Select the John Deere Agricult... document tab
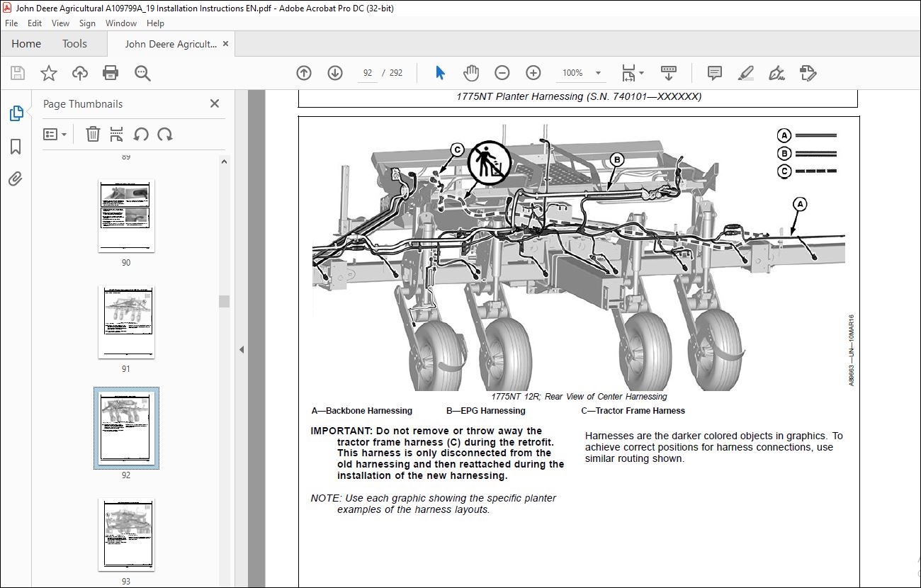921x588 pixels. click(171, 44)
